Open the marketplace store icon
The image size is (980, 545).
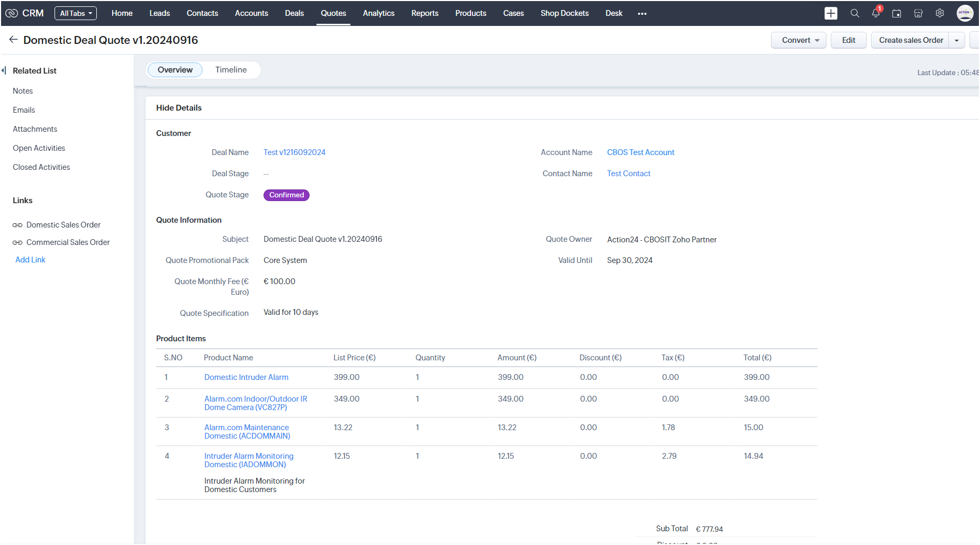(918, 13)
